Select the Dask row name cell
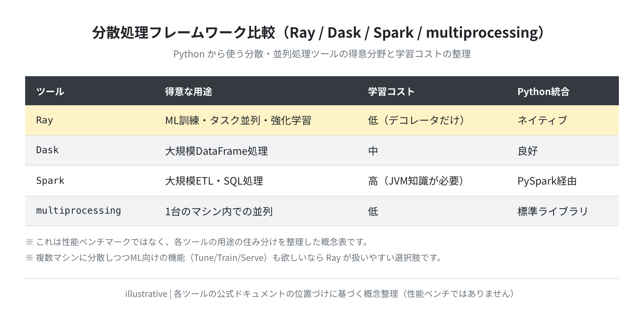The width and height of the screenshot is (644, 315). [x=48, y=150]
